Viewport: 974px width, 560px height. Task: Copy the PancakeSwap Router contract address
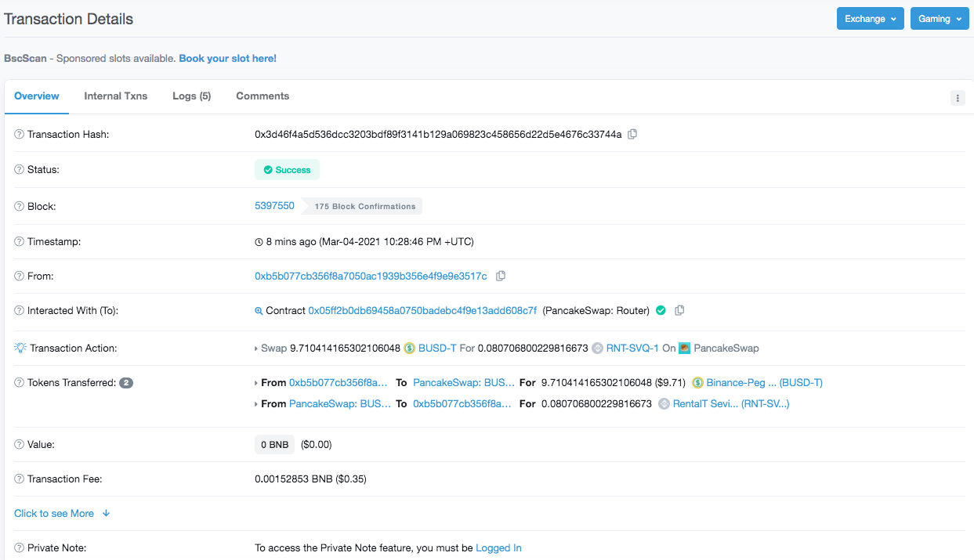[x=679, y=310]
